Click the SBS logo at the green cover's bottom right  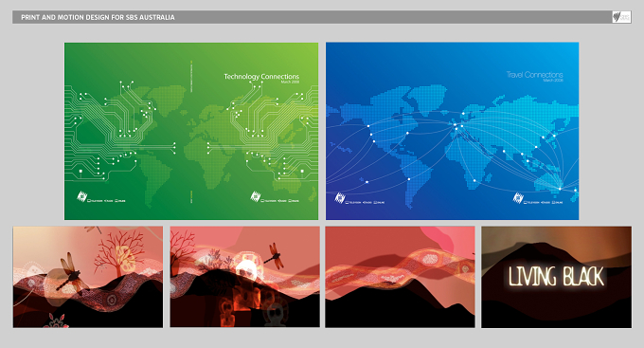(x=256, y=196)
